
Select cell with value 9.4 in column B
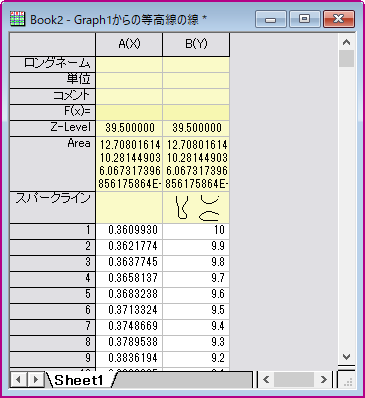196,327
